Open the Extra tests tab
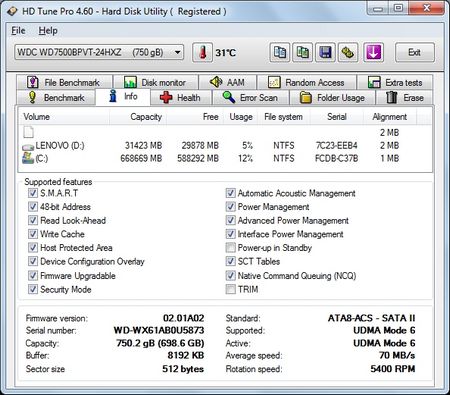The width and height of the screenshot is (450, 395). [395, 82]
